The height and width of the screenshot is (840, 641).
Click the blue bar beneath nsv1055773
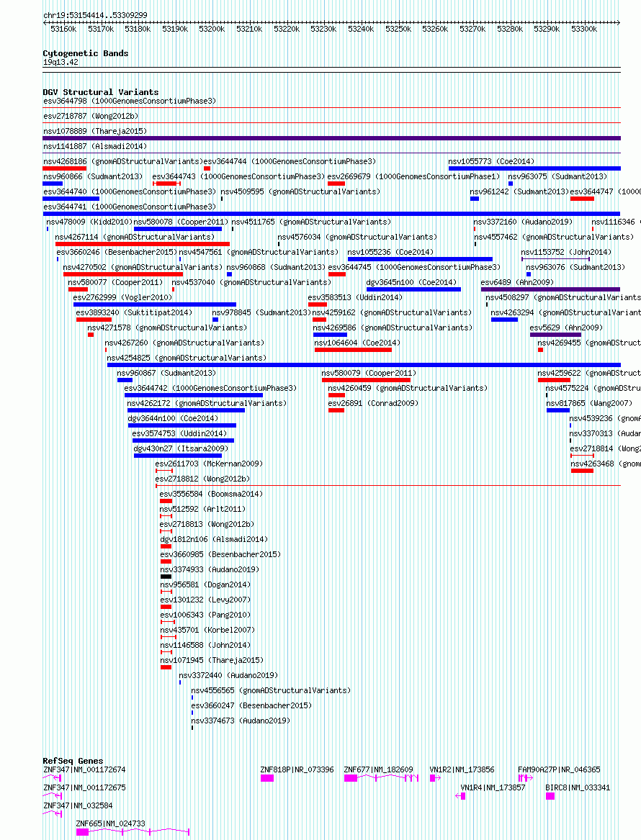click(534, 168)
